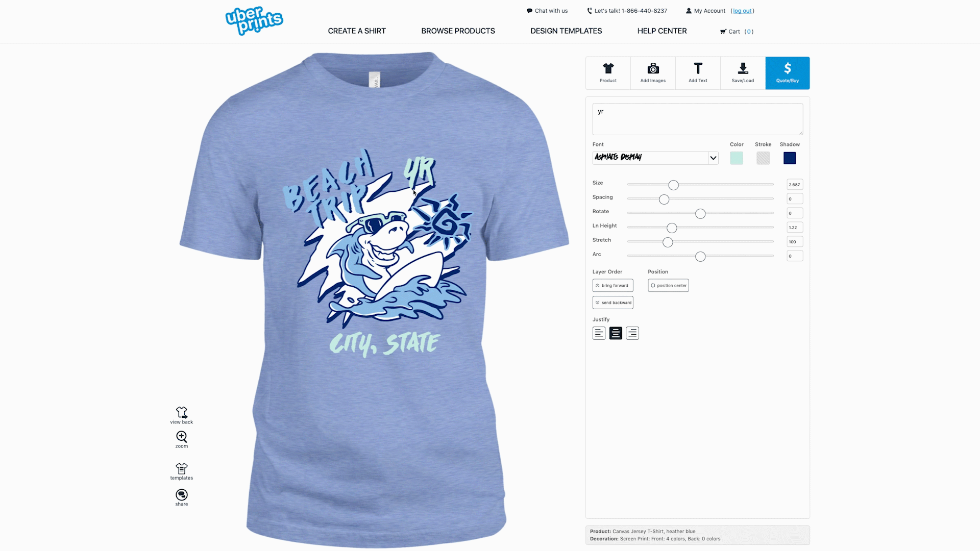Select the Add Text tool
Image resolution: width=980 pixels, height=551 pixels.
[x=697, y=72]
